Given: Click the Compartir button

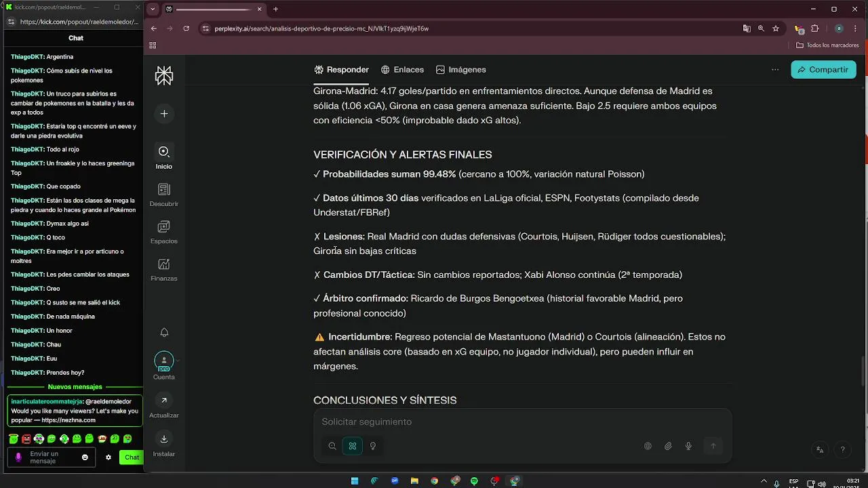Looking at the screenshot, I should [x=823, y=70].
